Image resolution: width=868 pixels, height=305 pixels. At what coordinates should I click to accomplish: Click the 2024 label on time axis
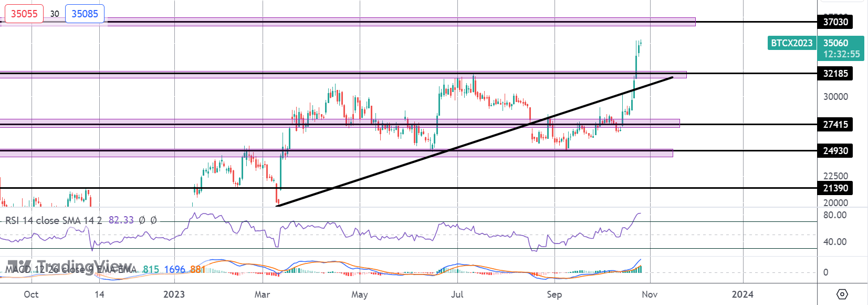[742, 294]
